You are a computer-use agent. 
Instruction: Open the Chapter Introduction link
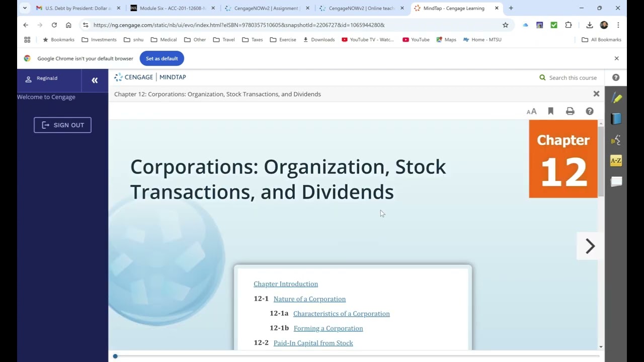tap(286, 284)
